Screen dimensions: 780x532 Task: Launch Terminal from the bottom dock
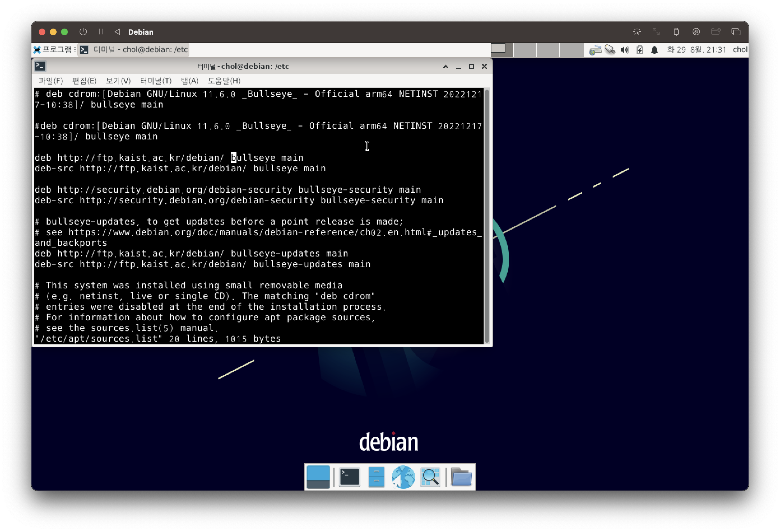click(x=349, y=477)
